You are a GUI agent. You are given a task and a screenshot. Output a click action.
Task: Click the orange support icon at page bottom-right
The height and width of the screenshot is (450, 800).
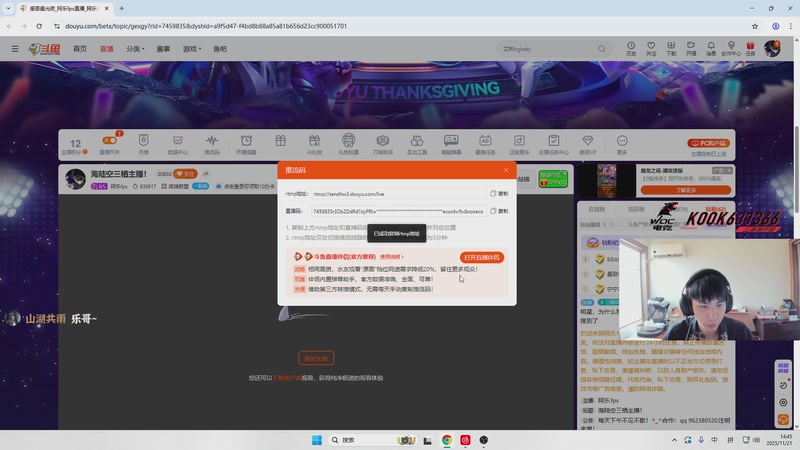coord(783,419)
